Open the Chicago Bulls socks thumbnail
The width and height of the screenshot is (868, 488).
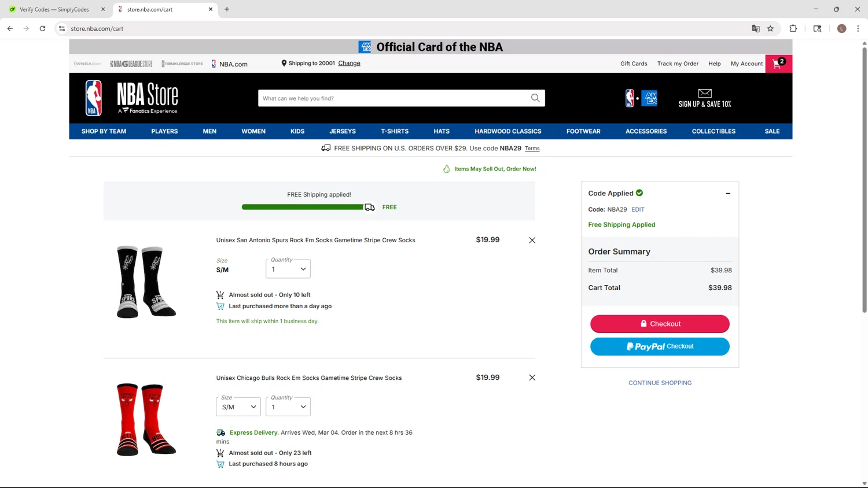click(x=146, y=420)
